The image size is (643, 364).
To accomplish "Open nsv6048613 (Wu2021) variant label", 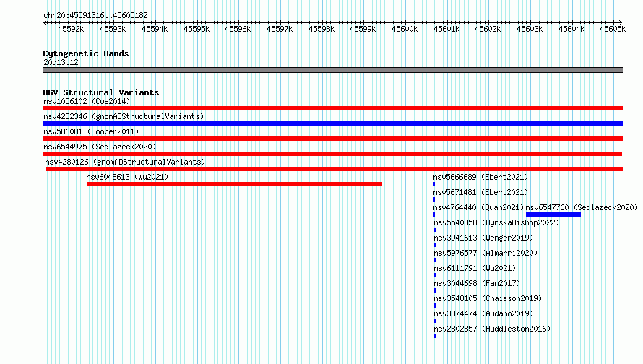I will point(127,177).
